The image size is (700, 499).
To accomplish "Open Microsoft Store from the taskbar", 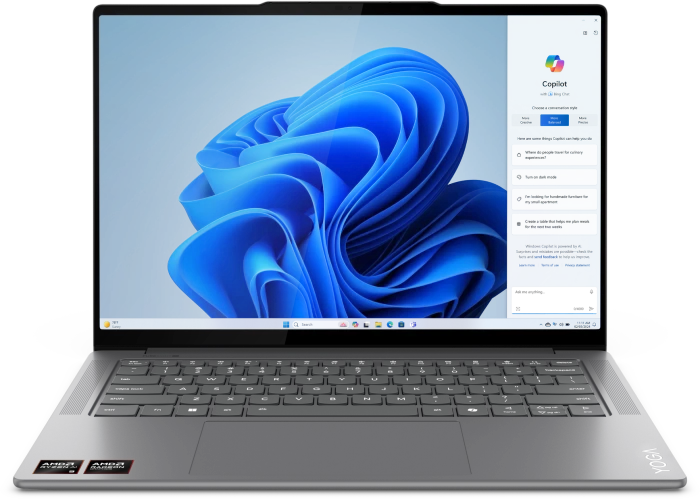I will (401, 324).
